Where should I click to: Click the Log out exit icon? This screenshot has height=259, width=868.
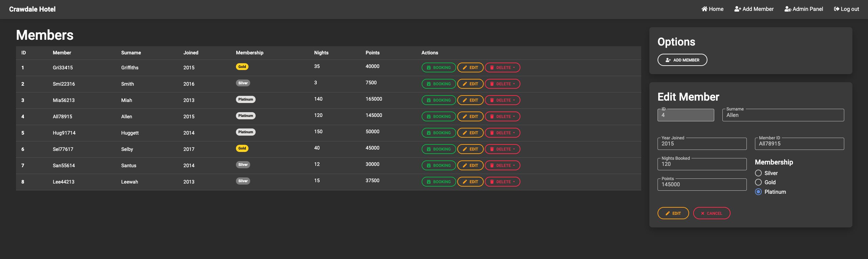(836, 9)
